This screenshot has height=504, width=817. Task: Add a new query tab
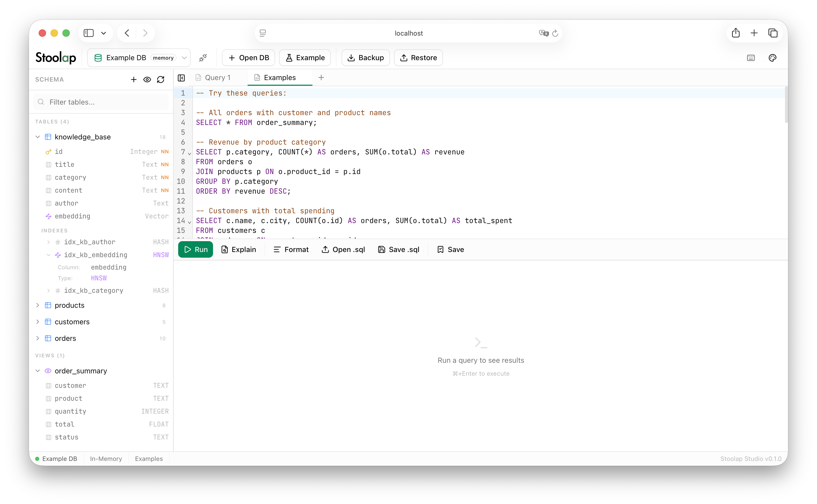point(321,78)
